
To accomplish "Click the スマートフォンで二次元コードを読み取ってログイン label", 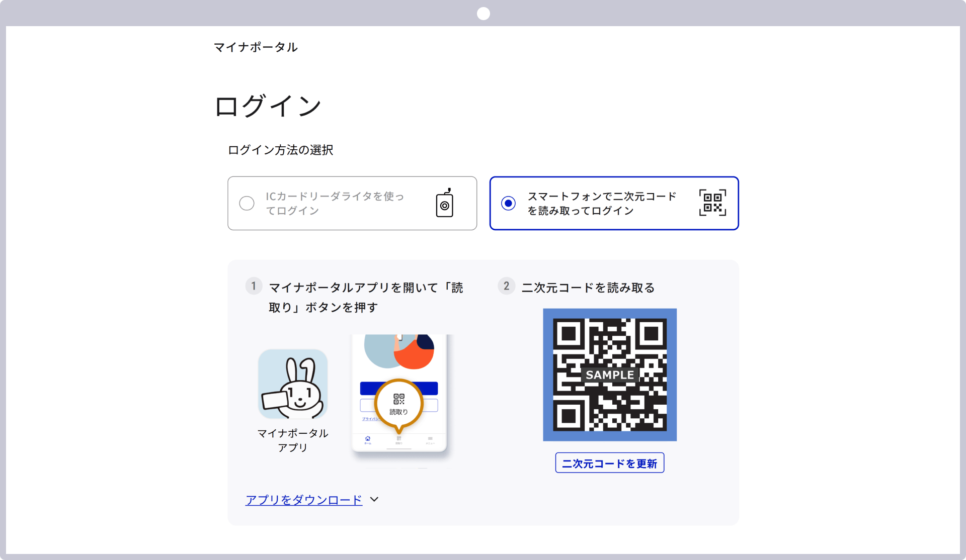I will click(602, 203).
